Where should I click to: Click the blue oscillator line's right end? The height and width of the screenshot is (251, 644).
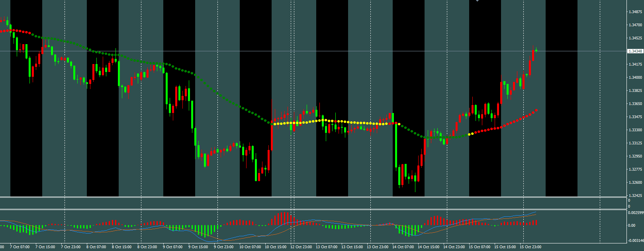point(536,212)
